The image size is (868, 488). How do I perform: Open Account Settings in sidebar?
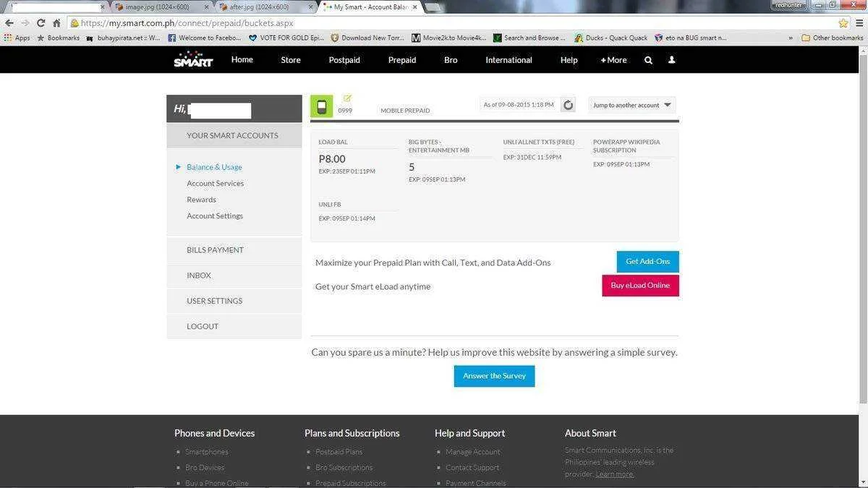click(x=215, y=216)
